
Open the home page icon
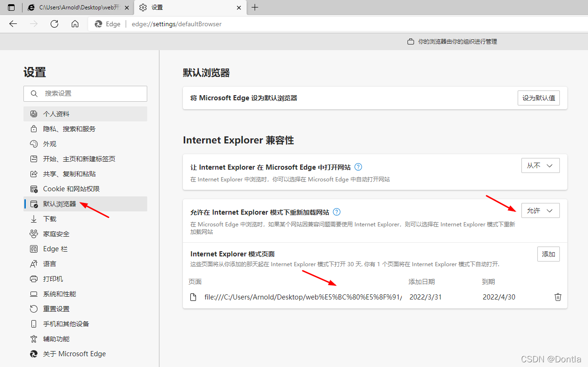[75, 24]
